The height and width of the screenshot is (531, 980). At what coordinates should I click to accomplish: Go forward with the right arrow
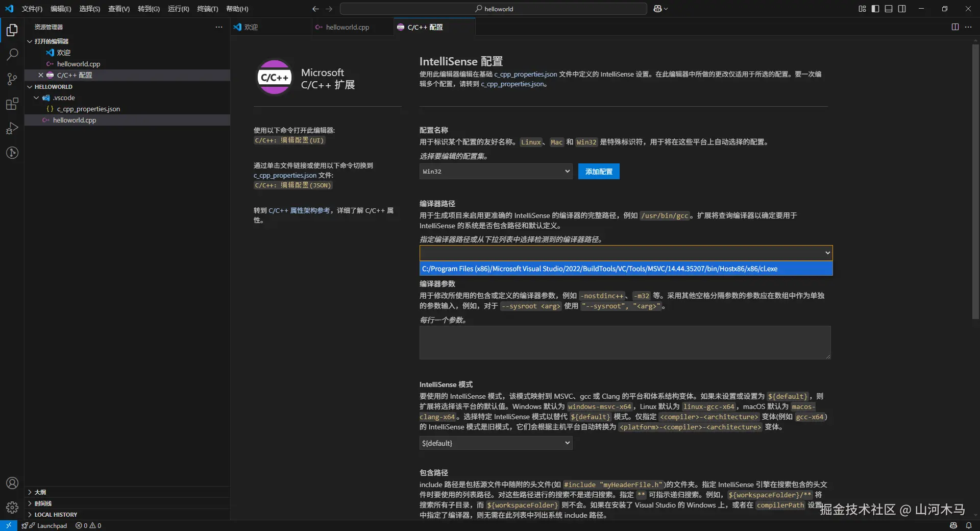coord(329,9)
